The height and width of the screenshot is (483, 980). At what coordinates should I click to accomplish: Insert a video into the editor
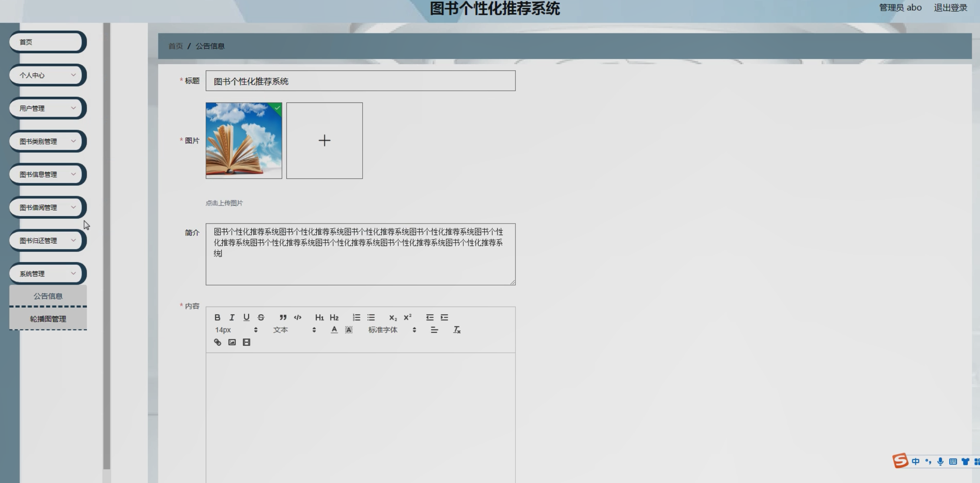(x=246, y=342)
